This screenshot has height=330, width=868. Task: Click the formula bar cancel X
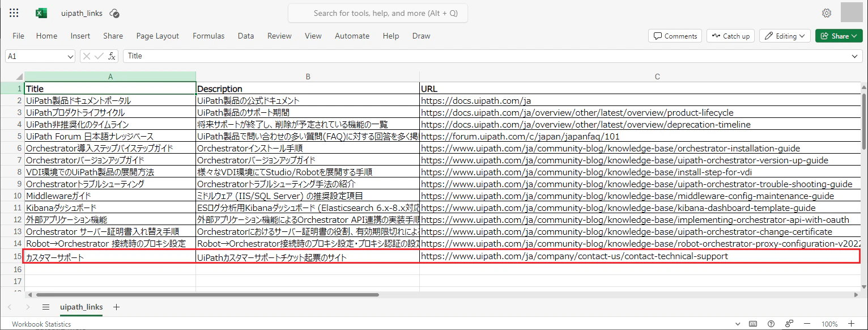pyautogui.click(x=87, y=56)
